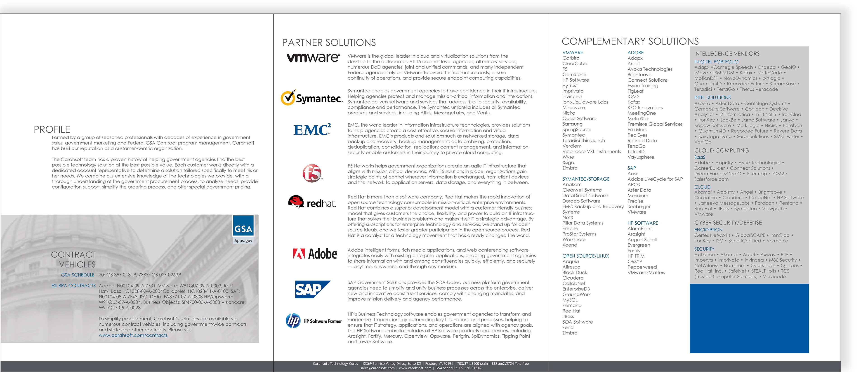Click the Red Hat logo
This screenshot has height=372, width=868.
[312, 202]
